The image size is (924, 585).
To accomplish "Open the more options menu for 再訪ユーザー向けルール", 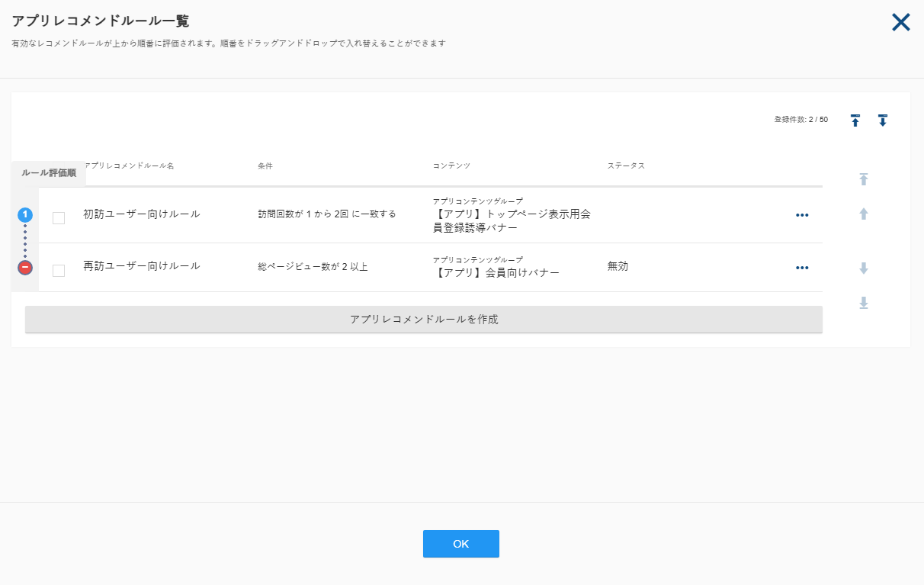I will click(x=802, y=268).
